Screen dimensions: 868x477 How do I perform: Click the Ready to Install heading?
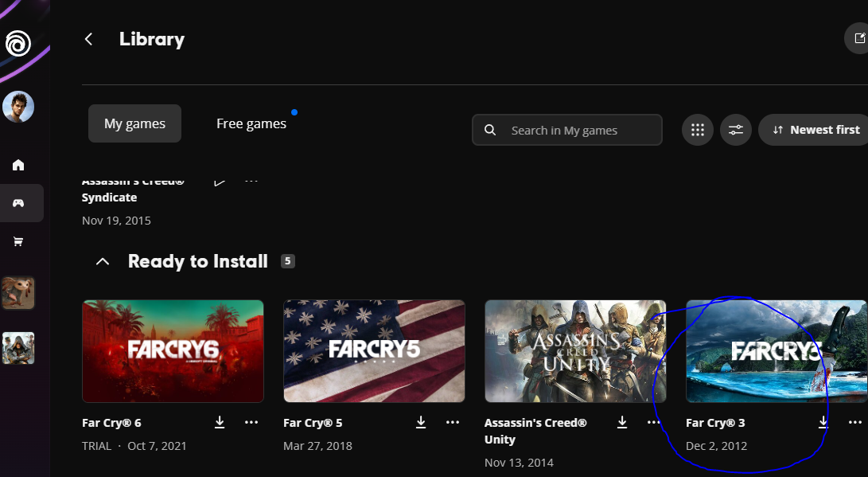pyautogui.click(x=197, y=261)
